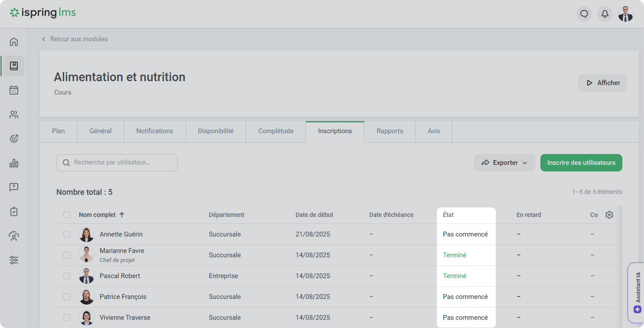644x328 pixels.
Task: Click the user search field
Action: 117,163
